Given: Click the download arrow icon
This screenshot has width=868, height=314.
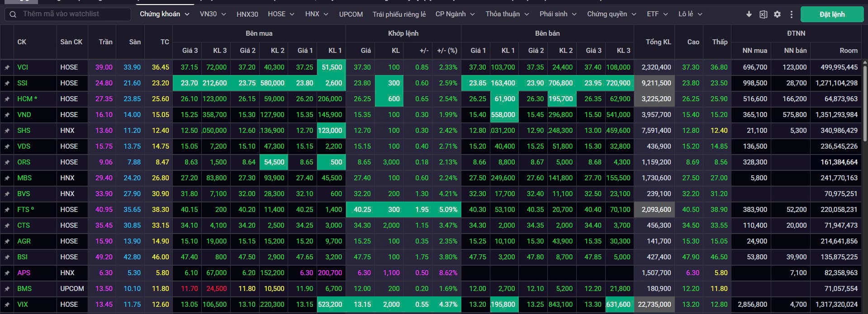Looking at the screenshot, I should point(749,14).
